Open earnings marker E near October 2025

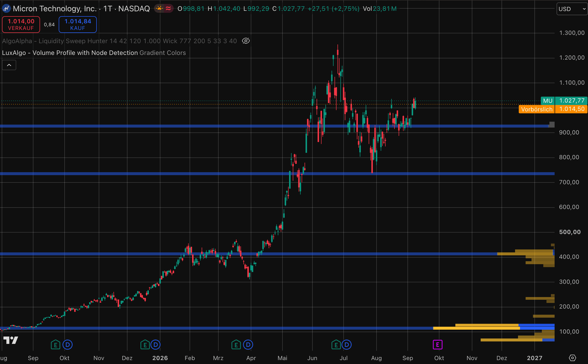(x=56, y=345)
